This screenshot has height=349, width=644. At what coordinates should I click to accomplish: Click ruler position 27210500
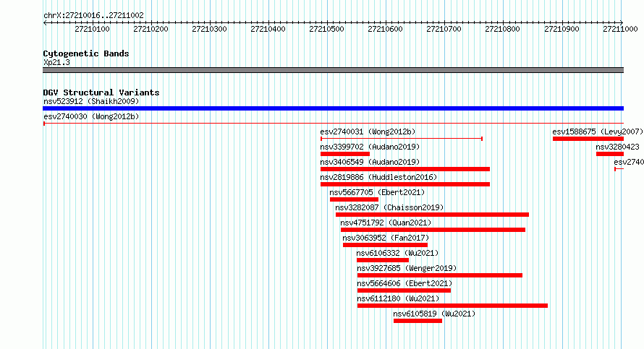click(327, 29)
